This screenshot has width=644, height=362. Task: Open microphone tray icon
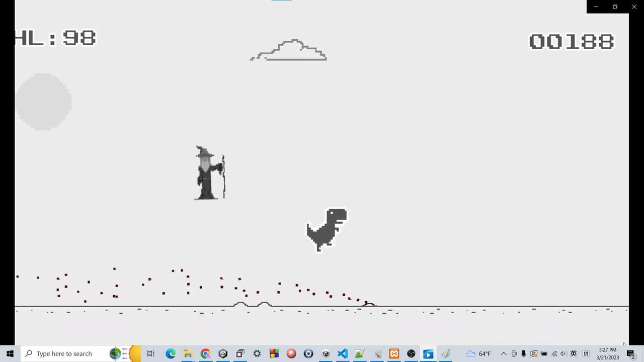[x=524, y=353]
